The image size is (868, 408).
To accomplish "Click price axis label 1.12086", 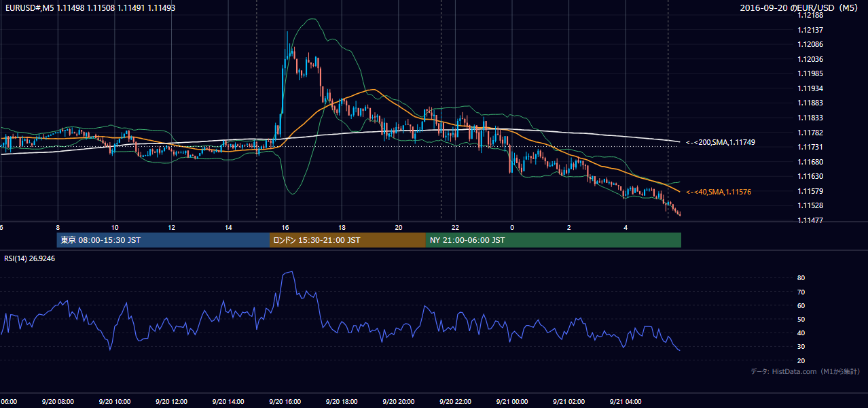I will pyautogui.click(x=812, y=45).
